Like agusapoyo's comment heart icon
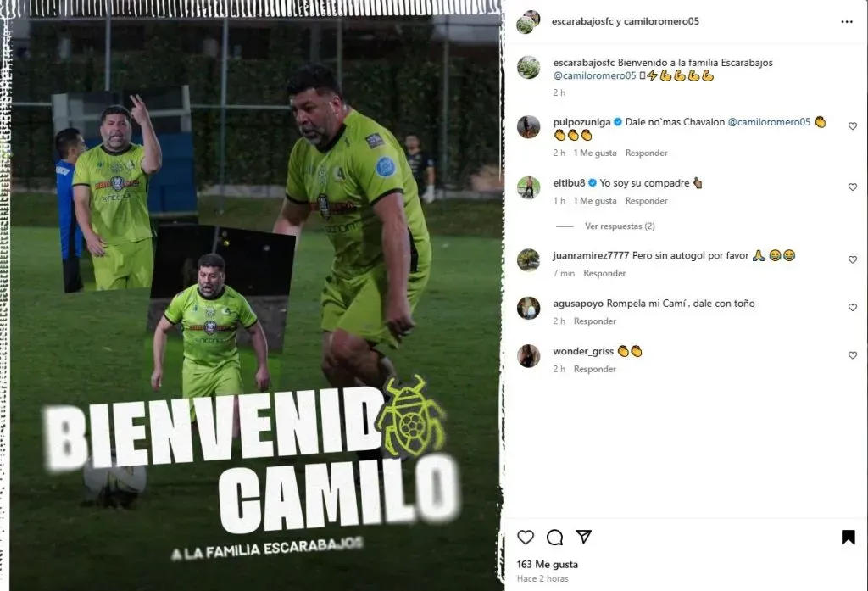 (853, 308)
